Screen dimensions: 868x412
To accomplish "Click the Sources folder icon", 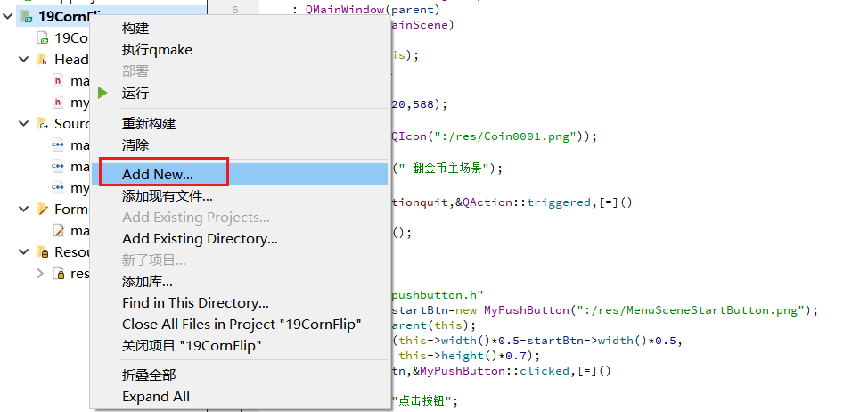I will 42,123.
